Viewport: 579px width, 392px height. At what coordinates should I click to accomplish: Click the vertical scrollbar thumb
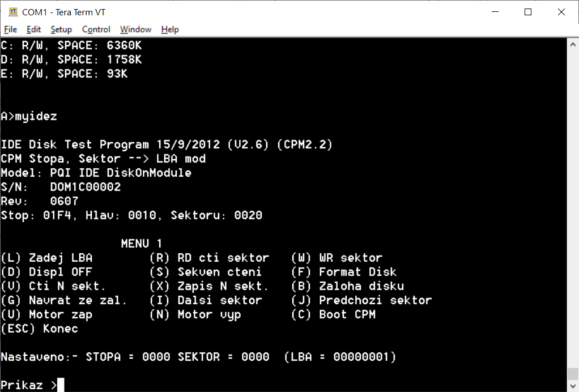click(x=573, y=374)
